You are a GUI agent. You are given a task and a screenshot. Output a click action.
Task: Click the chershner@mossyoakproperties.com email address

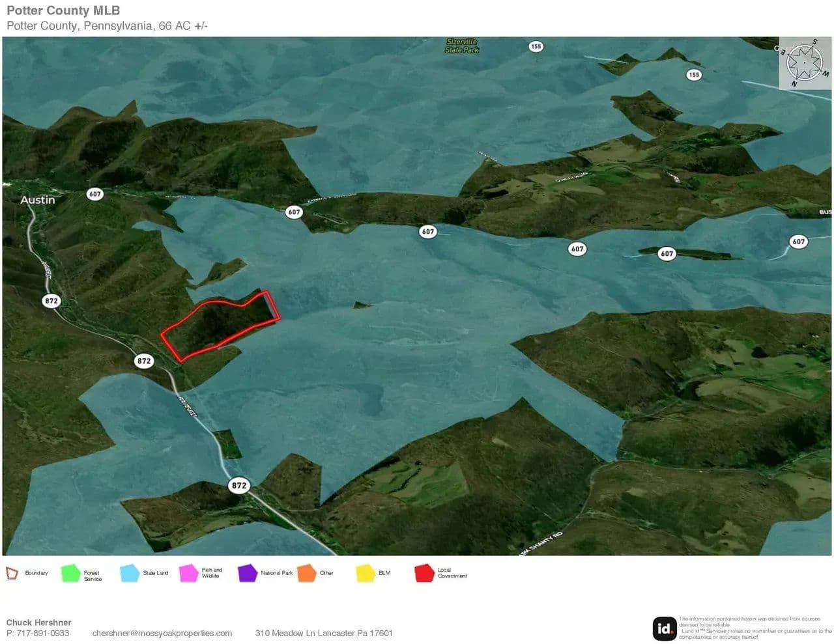pos(162,633)
